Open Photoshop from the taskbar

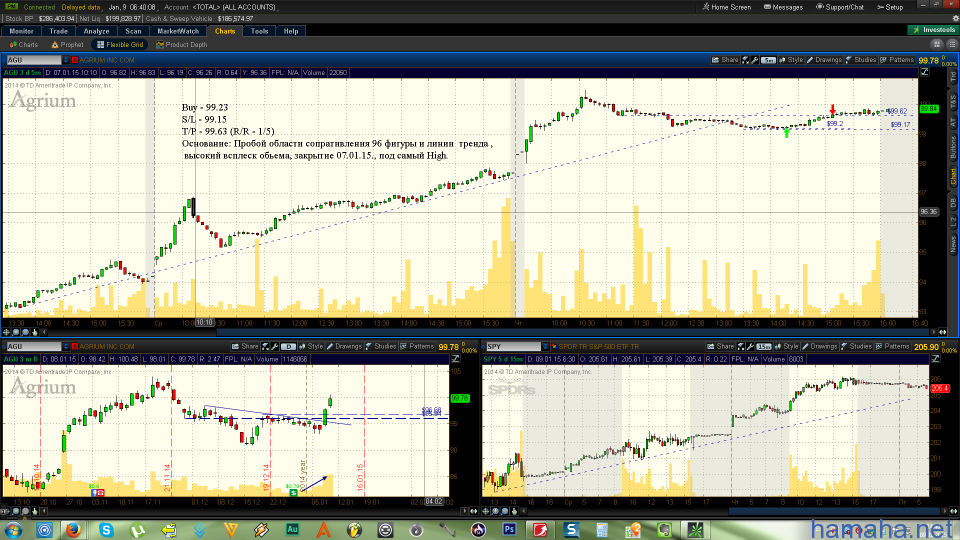(x=509, y=529)
